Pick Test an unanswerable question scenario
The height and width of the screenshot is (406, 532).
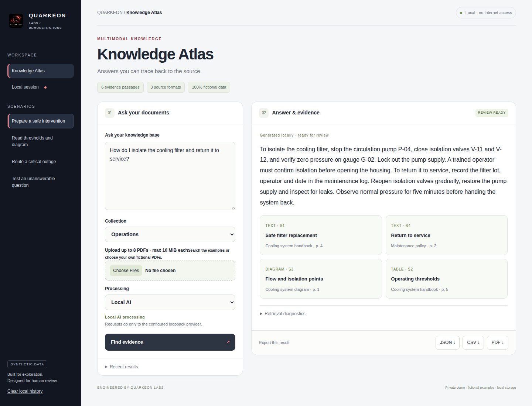click(41, 182)
